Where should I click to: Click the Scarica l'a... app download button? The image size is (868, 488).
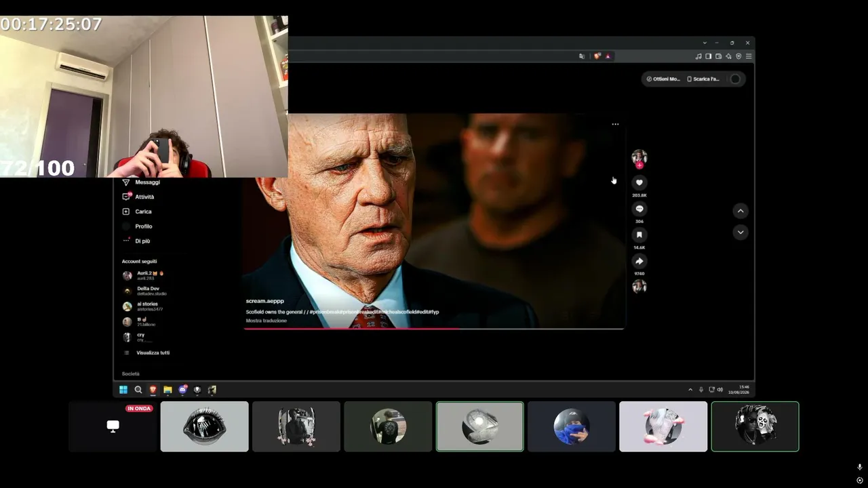pyautogui.click(x=703, y=79)
